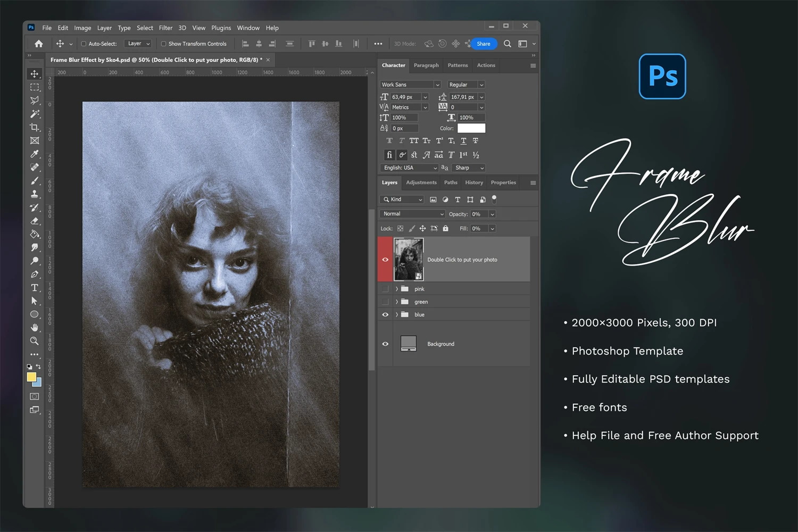Select the Hand tool

coord(35,328)
